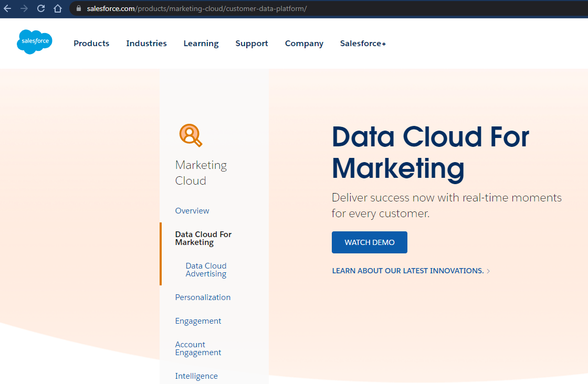The width and height of the screenshot is (588, 384).
Task: Click the orange Marketing Cloud magnifier icon
Action: (191, 135)
